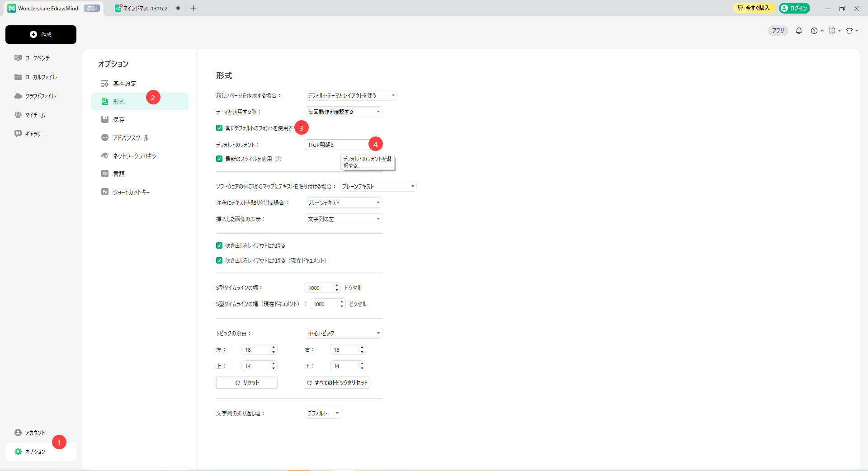Open テーマを適用する際 dropdown
Image resolution: width=868 pixels, height=471 pixels.
tap(344, 112)
